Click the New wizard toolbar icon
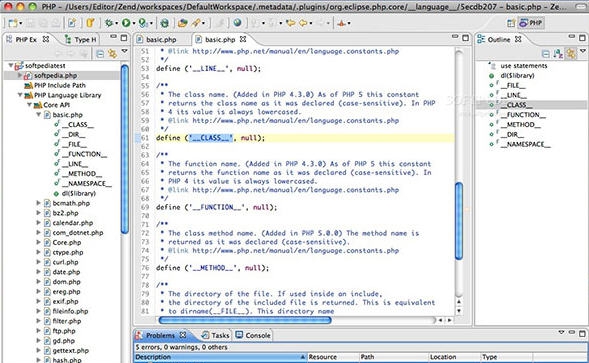 pyautogui.click(x=12, y=23)
